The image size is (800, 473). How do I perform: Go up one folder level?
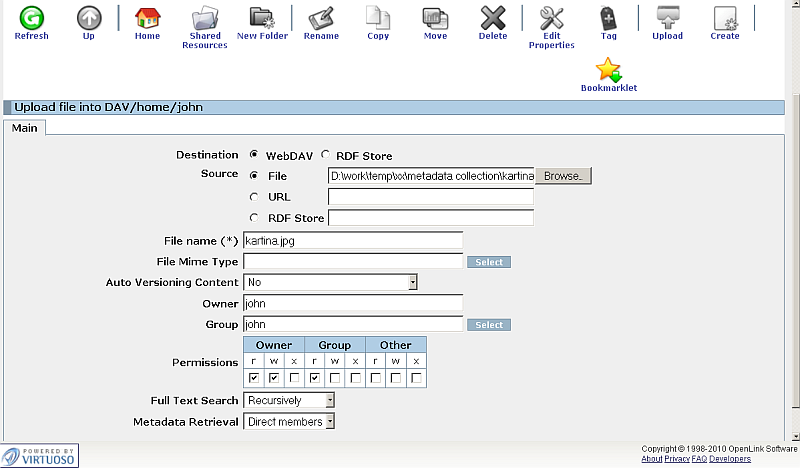coord(89,18)
